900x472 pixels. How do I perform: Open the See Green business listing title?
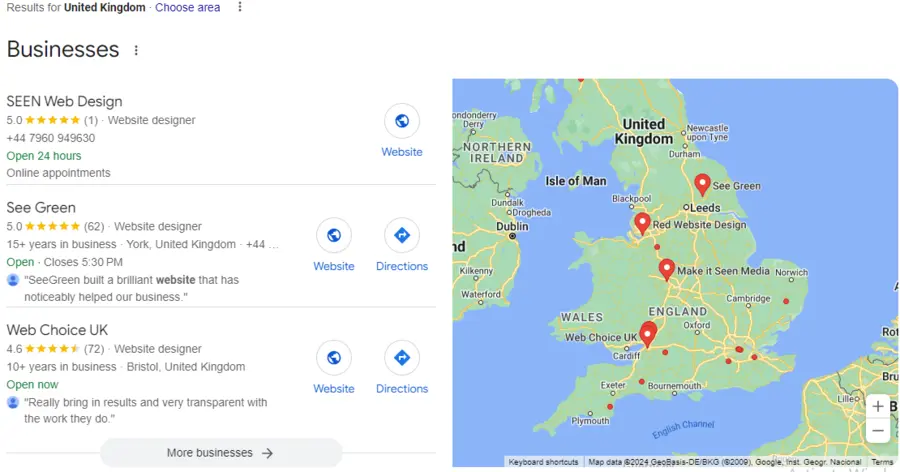(41, 208)
